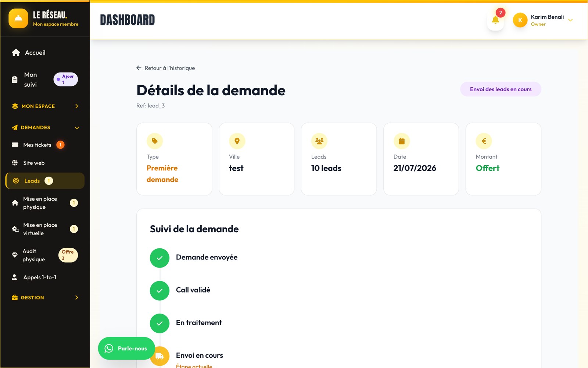
Task: Click the Mise en place physique house icon
Action: (x=15, y=203)
